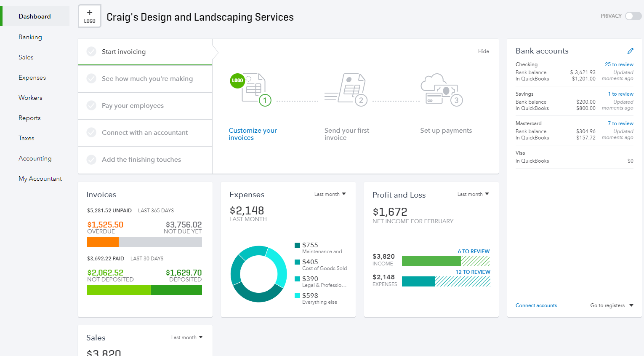Click the Start invoicing checkmark circle

click(x=91, y=51)
